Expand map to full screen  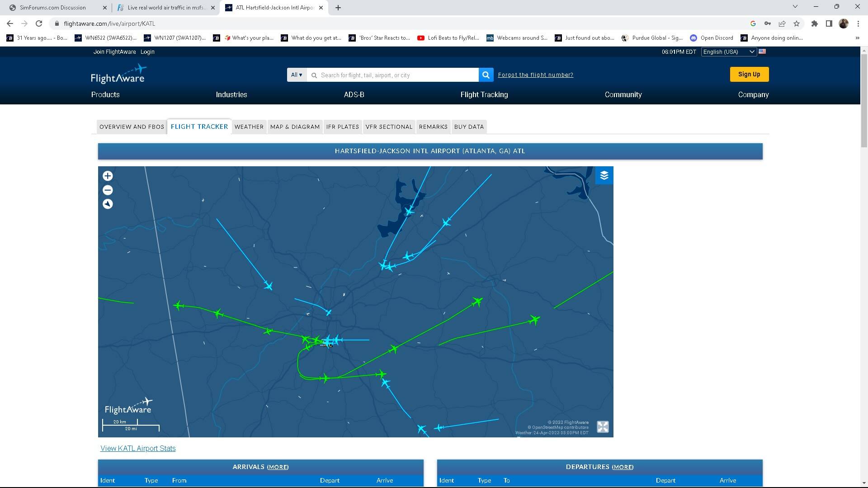(603, 427)
